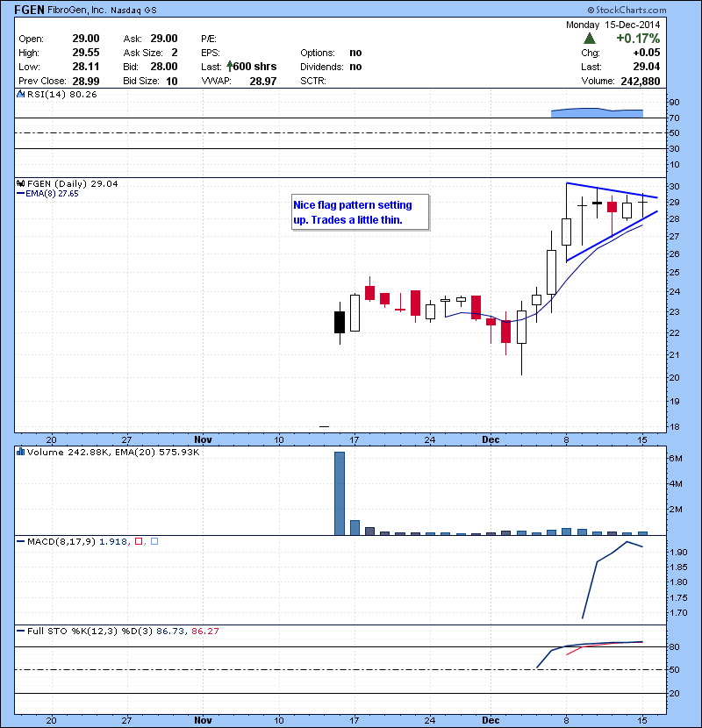Click the volume bars icon beside Volume label
This screenshot has width=702, height=728.
(20, 452)
